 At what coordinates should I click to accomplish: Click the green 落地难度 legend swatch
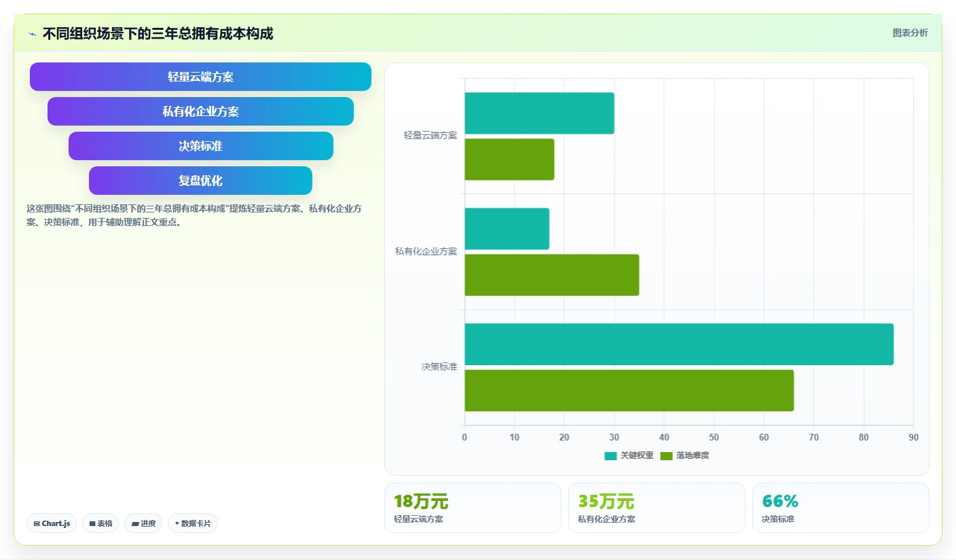tap(666, 455)
